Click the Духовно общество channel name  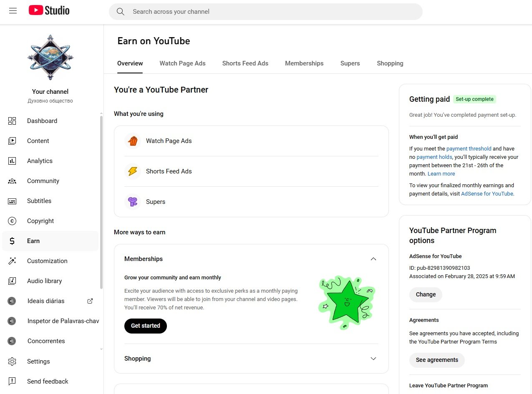(50, 101)
